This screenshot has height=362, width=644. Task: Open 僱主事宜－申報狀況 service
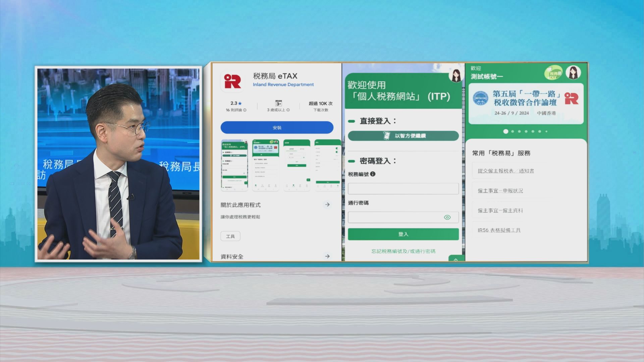(500, 191)
